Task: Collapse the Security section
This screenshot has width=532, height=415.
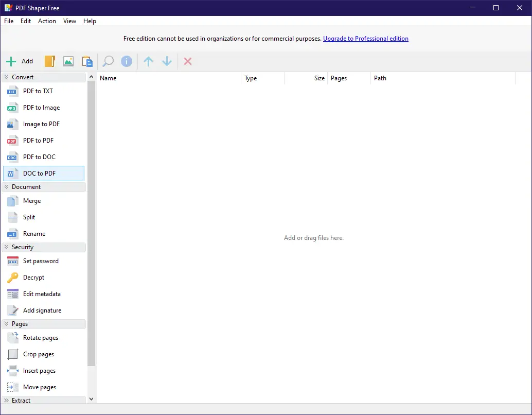Action: [x=6, y=247]
